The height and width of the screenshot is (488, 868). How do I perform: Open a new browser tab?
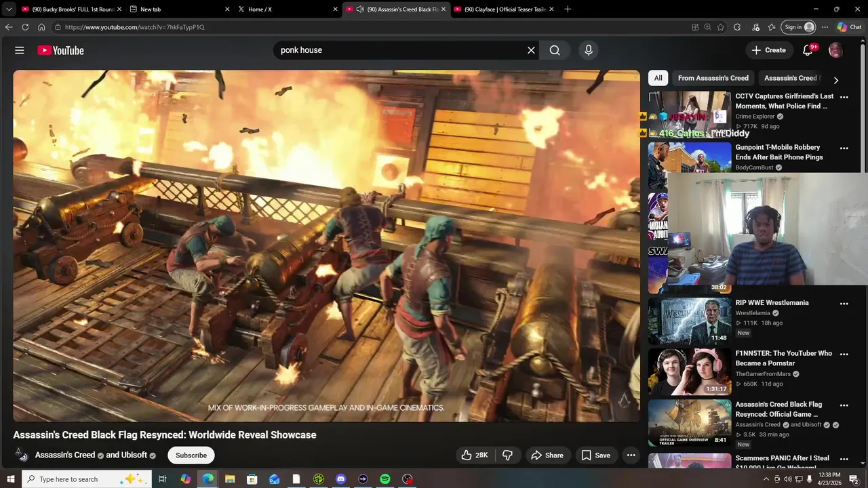[x=568, y=9]
